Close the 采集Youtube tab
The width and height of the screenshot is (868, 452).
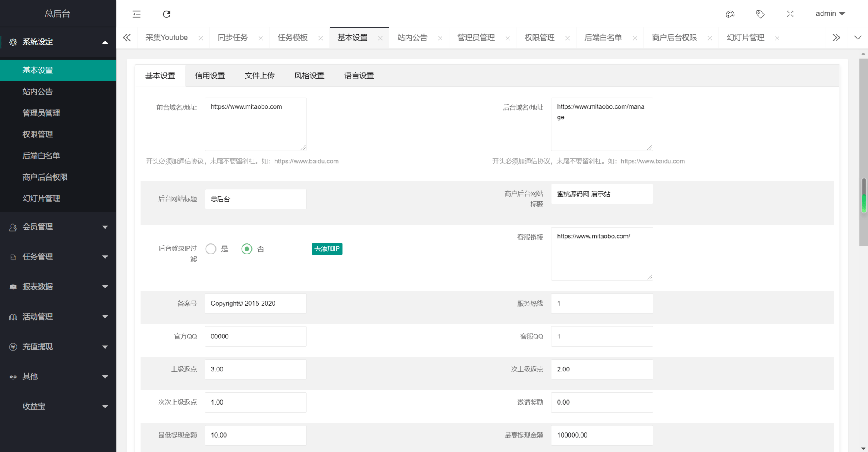point(201,38)
